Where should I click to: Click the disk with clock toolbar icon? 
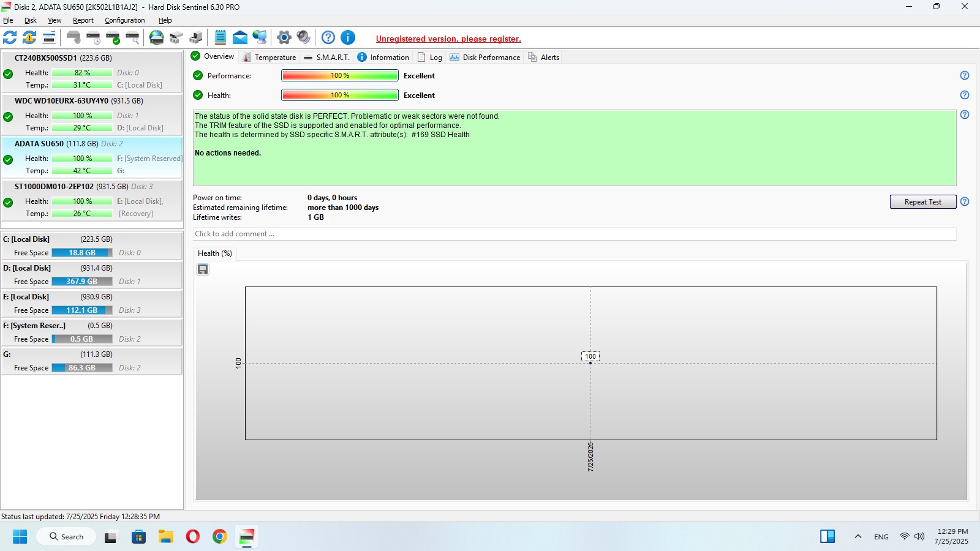(93, 37)
